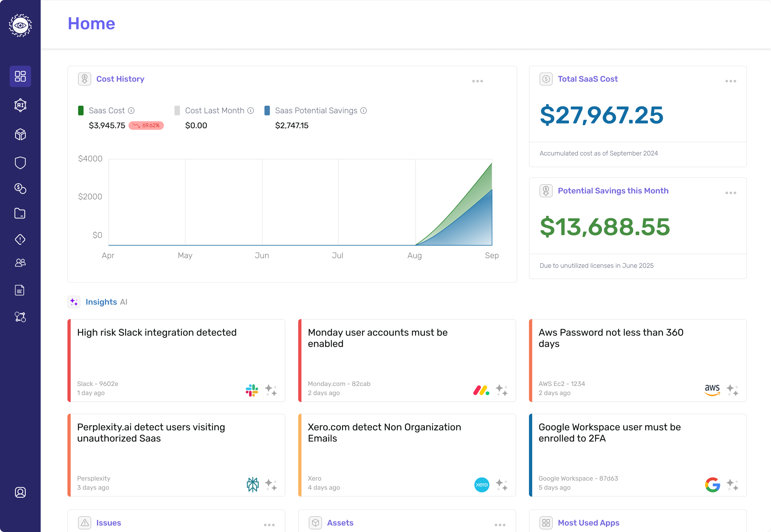Open the integrations workflow sidebar icon
Image resolution: width=771 pixels, height=532 pixels.
click(x=20, y=317)
